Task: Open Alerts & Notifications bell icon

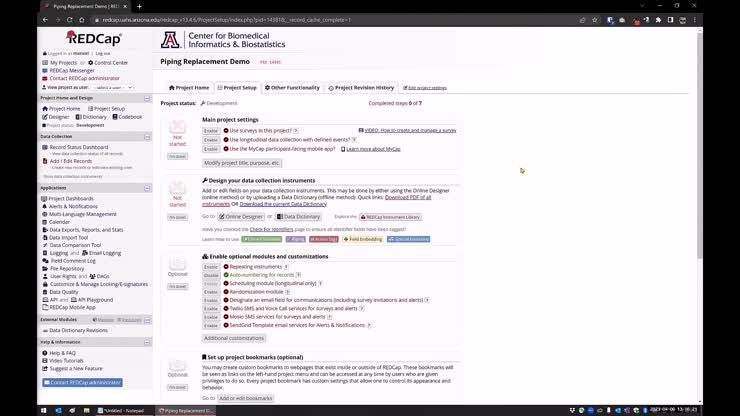Action: pyautogui.click(x=44, y=206)
